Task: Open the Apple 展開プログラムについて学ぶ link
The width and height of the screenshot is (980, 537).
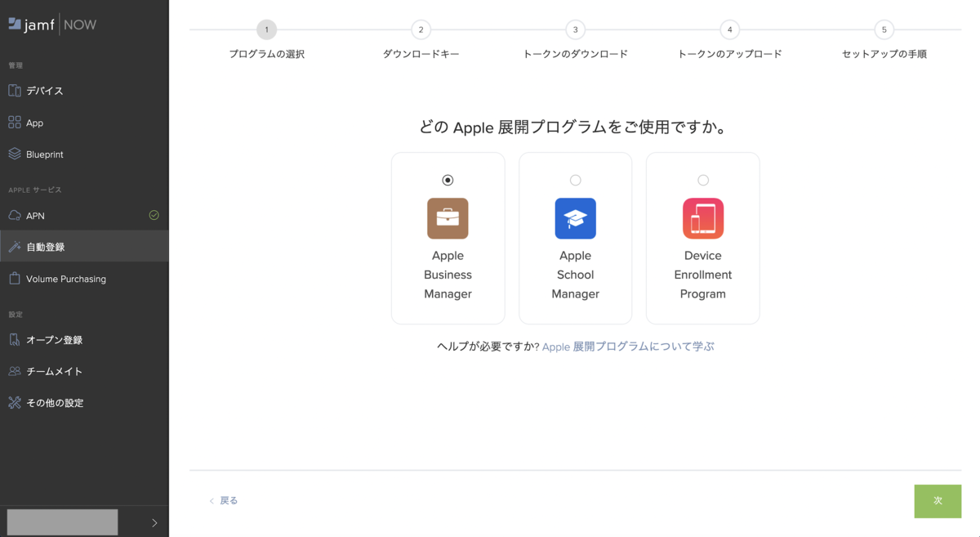Action: tap(627, 346)
